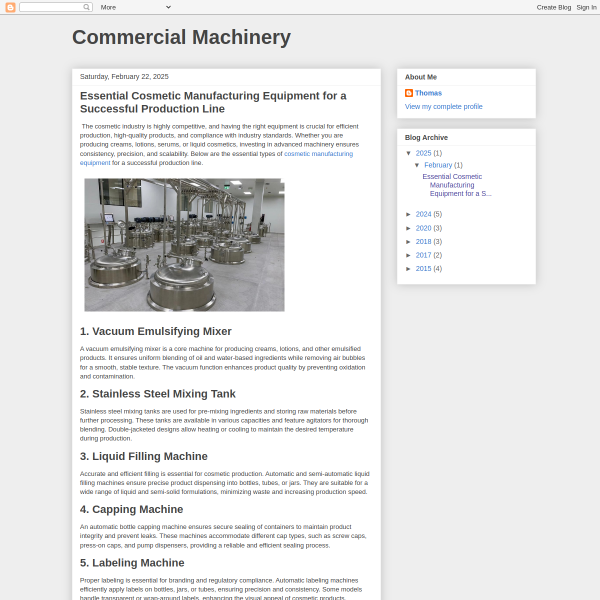Viewport: 600px width, 600px height.
Task: Click the Blog Archive widget title
Action: click(x=426, y=137)
